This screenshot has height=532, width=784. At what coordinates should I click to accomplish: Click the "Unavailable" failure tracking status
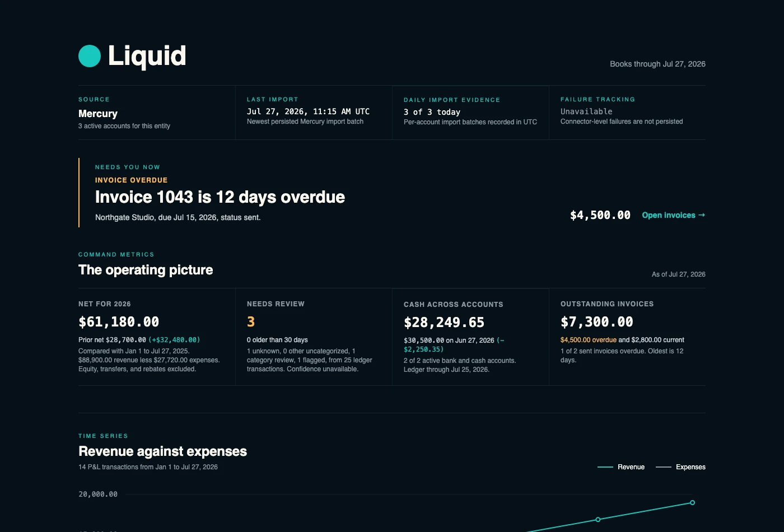tap(586, 111)
